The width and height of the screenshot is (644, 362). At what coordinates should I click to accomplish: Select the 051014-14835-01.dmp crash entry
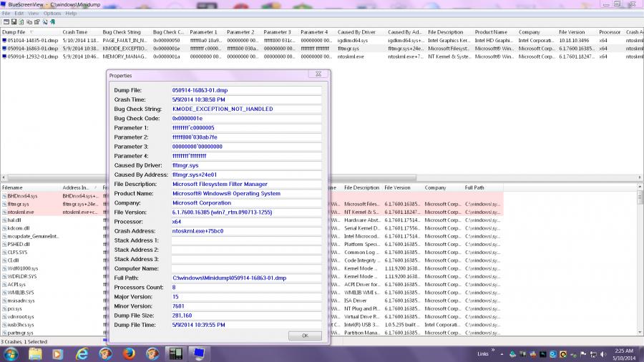click(x=29, y=40)
